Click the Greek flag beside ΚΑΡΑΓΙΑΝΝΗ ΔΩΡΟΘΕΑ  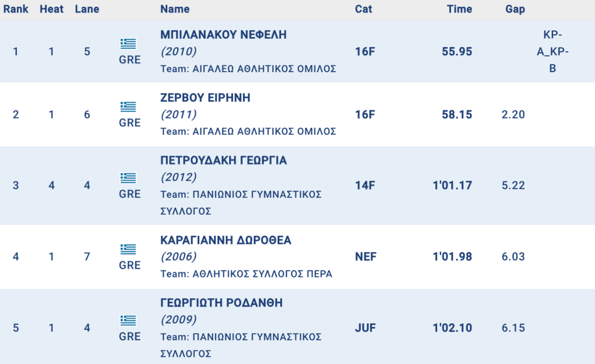[x=128, y=249]
